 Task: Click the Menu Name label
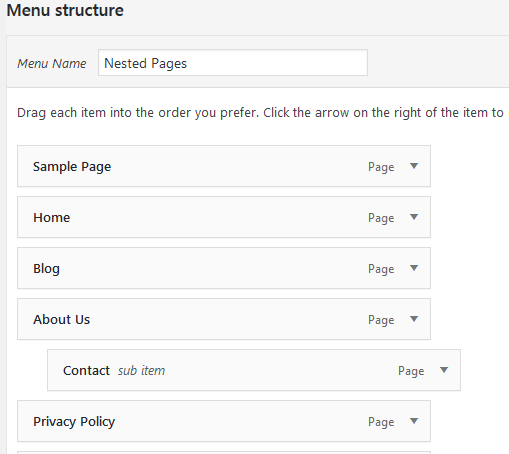click(x=52, y=63)
